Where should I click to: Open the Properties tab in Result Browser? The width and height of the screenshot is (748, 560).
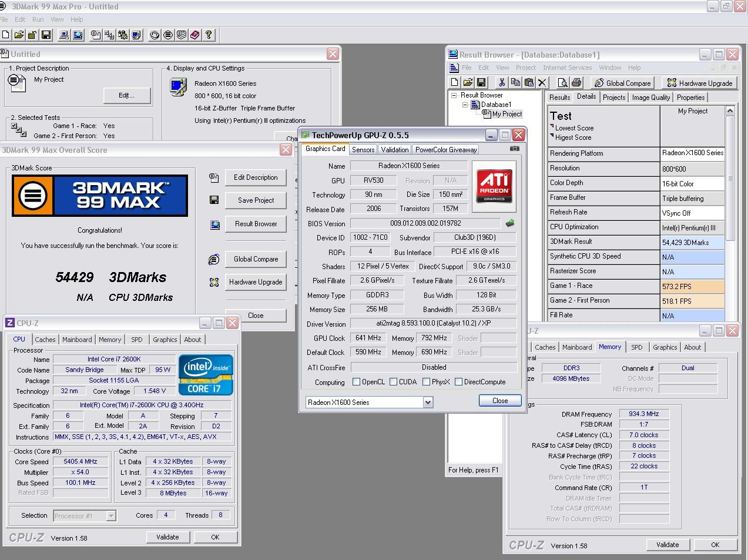coord(690,98)
